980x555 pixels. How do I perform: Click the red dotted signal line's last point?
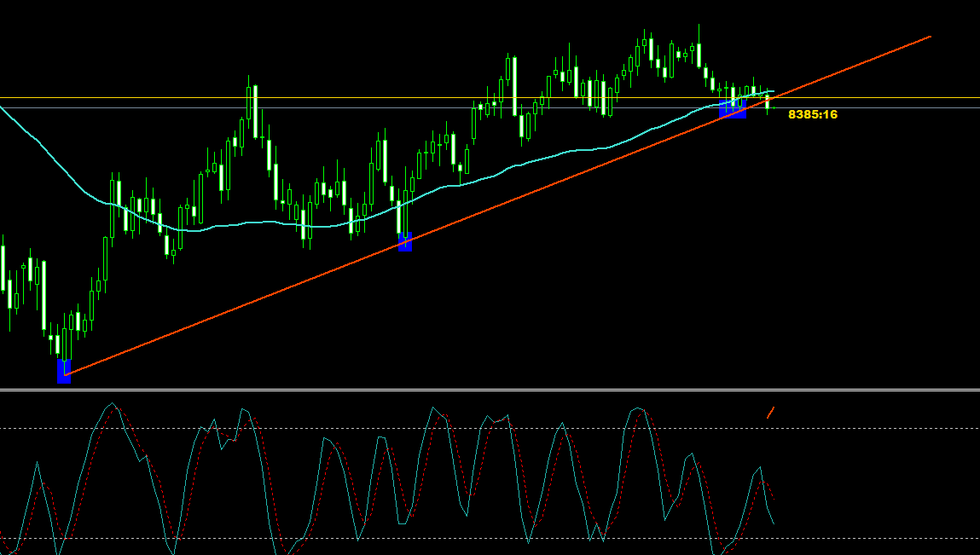click(x=773, y=497)
